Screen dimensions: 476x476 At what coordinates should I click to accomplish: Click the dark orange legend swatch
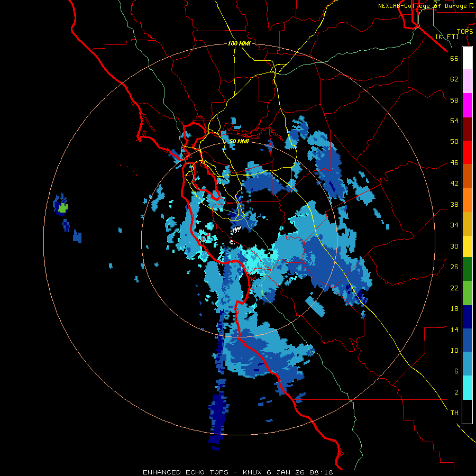(x=467, y=176)
